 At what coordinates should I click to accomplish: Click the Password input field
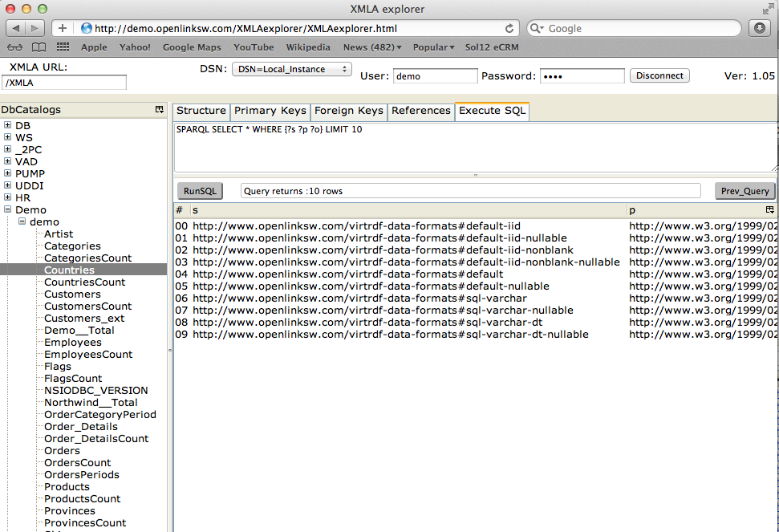click(582, 76)
